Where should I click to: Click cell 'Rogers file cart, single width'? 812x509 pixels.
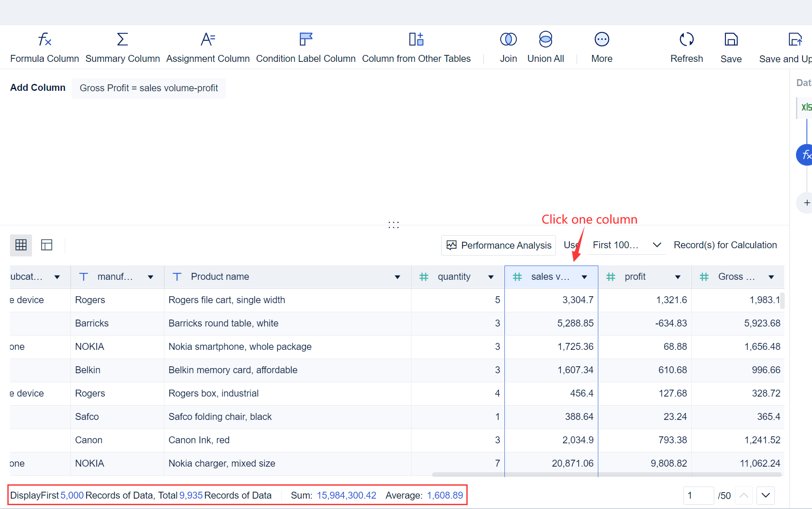pyautogui.click(x=288, y=300)
